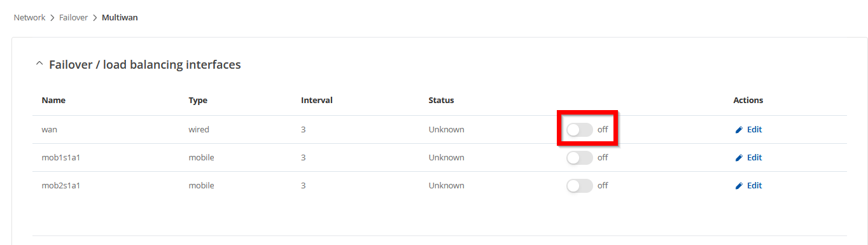Go to the Failover breadcrumb
Image resolution: width=868 pixels, height=245 pixels.
point(73,18)
